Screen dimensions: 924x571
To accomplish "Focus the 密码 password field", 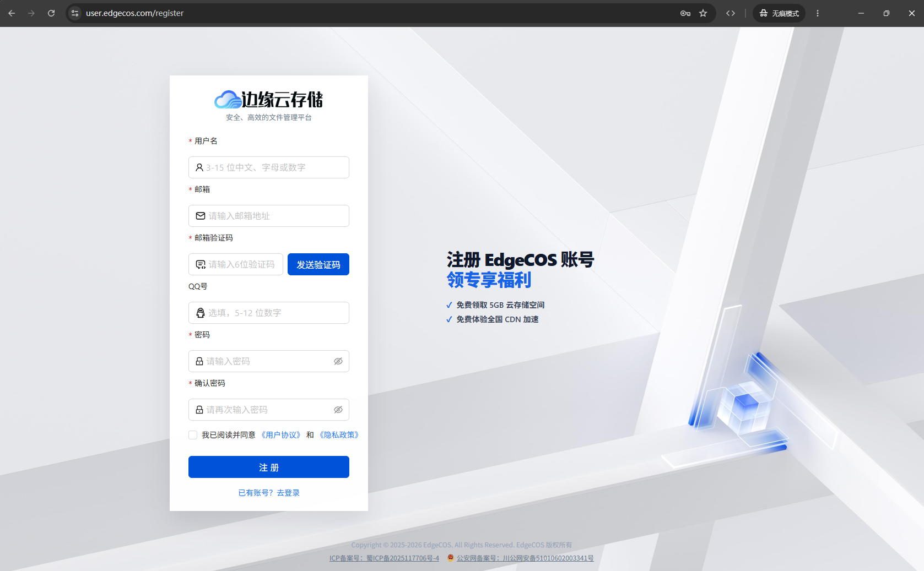I will [269, 361].
